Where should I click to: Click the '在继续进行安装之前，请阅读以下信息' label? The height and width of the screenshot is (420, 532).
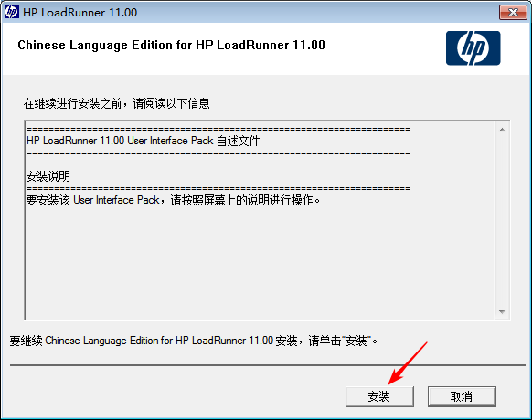(x=116, y=103)
